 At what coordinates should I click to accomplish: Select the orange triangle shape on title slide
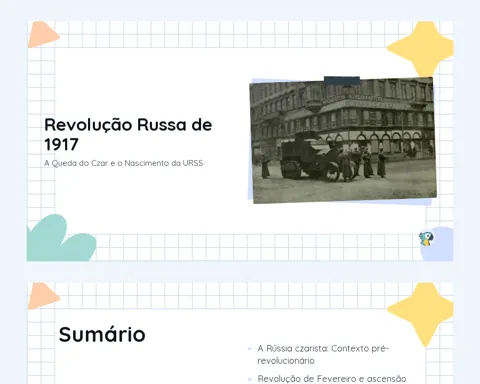(x=43, y=34)
